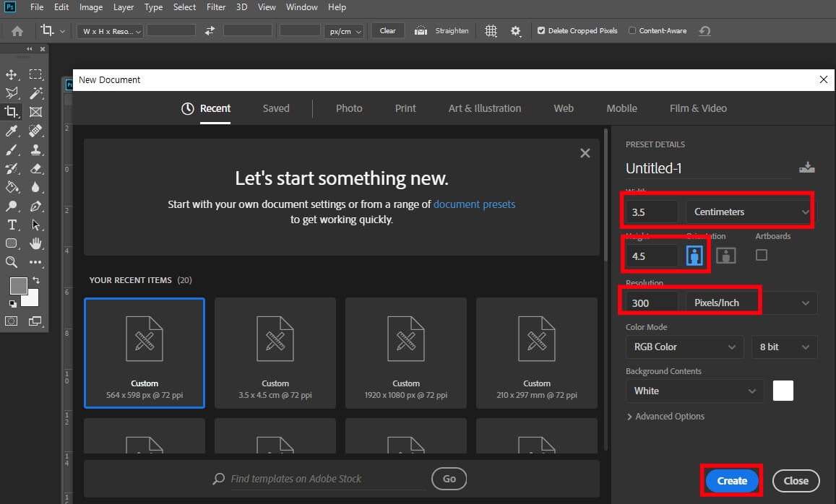Viewport: 836px width, 504px height.
Task: Open the Pixels/Inch resolution units dropdown
Action: [x=751, y=303]
